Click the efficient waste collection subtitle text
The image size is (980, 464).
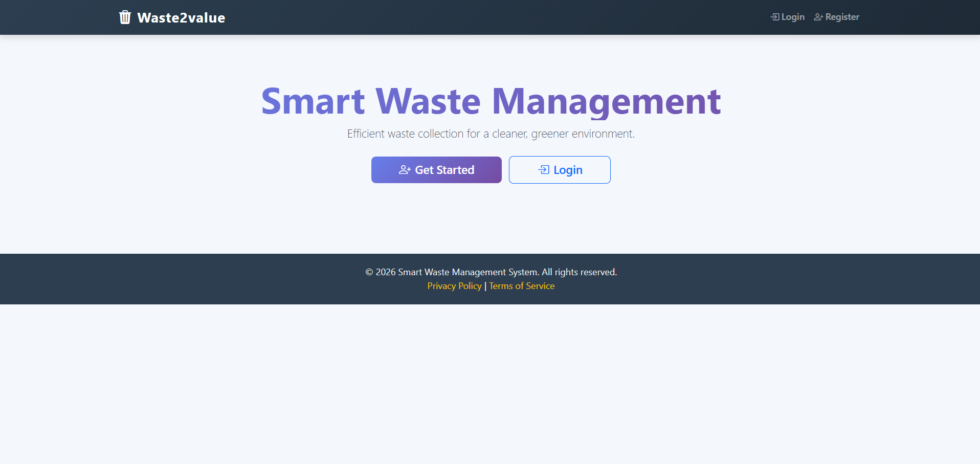[491, 134]
